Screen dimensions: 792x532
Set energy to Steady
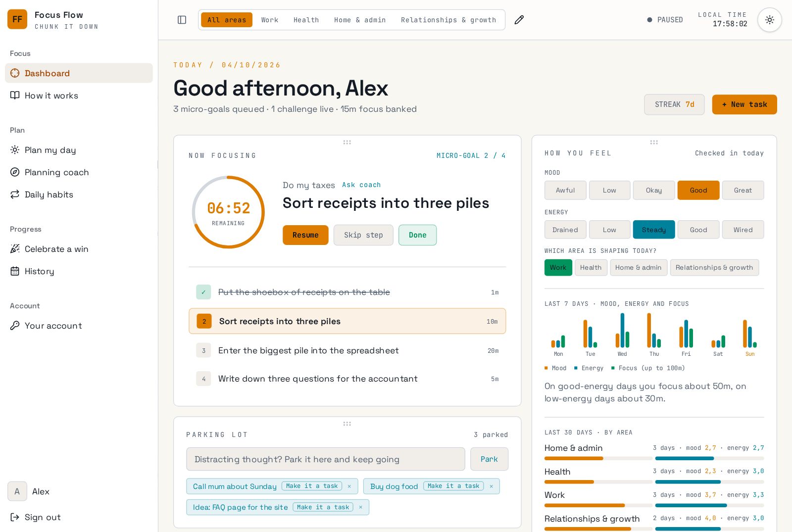click(654, 230)
